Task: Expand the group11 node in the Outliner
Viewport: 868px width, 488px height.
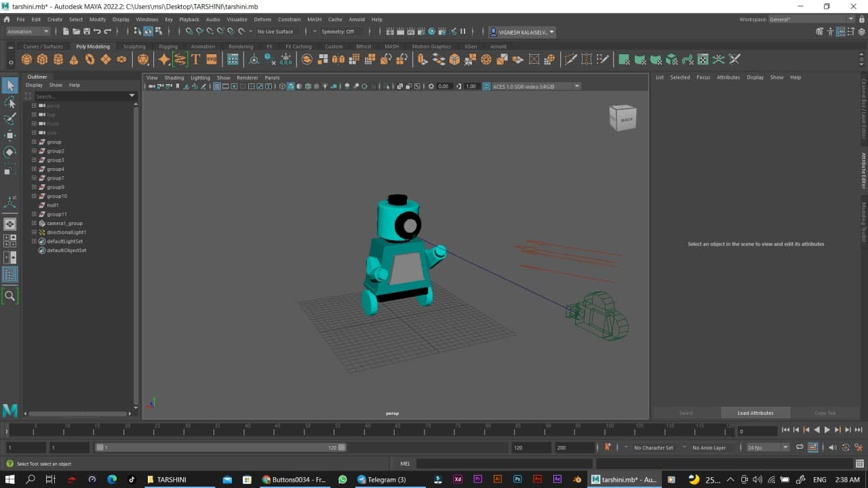Action: coord(34,214)
